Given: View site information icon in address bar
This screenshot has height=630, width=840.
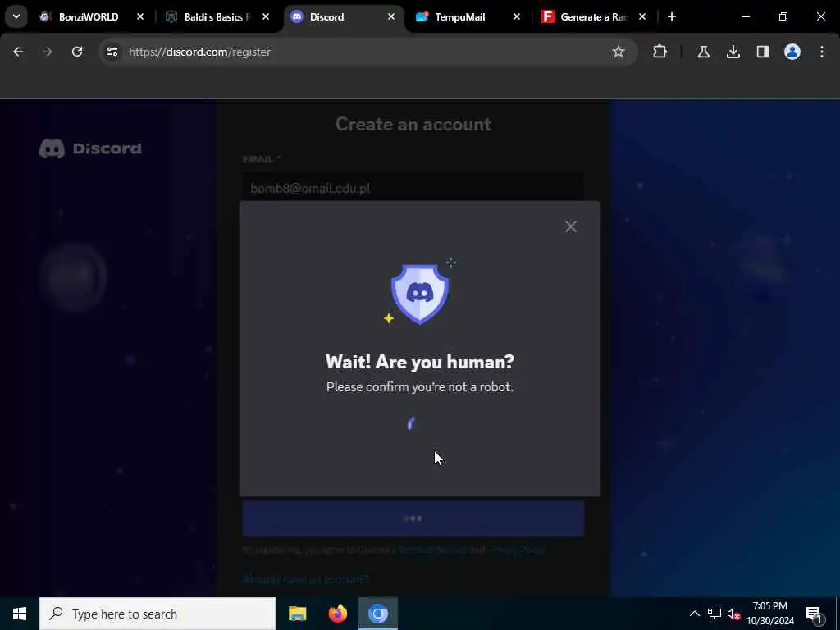Looking at the screenshot, I should click(112, 52).
